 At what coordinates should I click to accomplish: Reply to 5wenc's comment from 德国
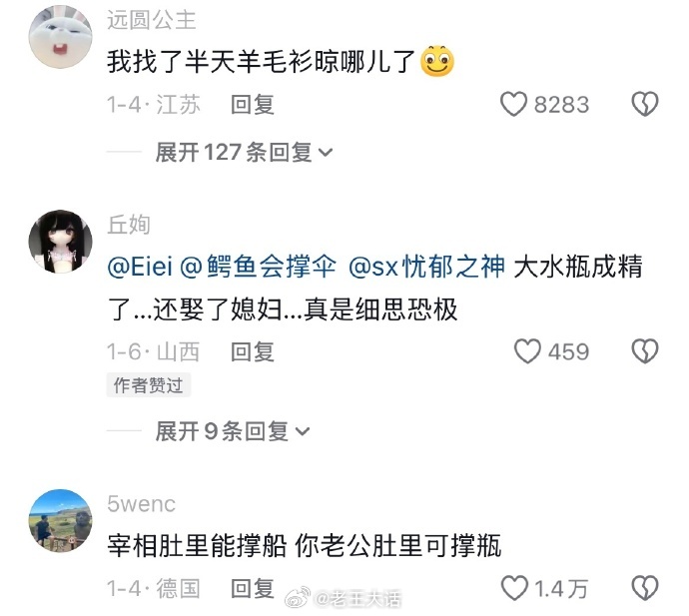(x=253, y=589)
